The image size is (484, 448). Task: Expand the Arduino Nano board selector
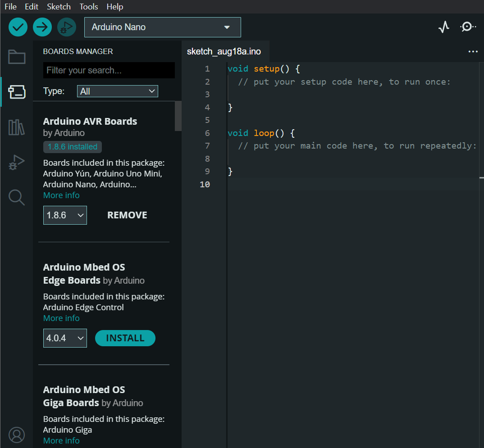(162, 27)
